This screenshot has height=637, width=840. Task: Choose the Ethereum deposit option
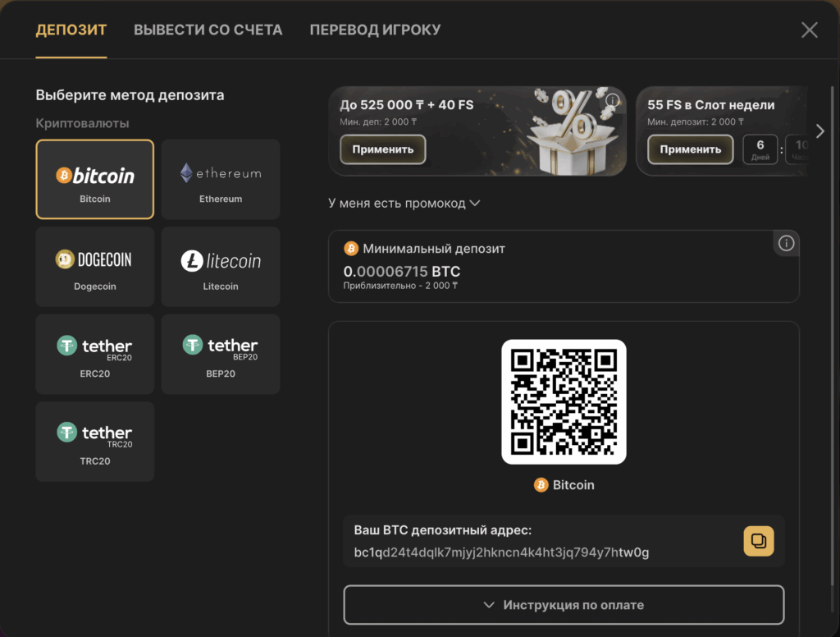220,179
